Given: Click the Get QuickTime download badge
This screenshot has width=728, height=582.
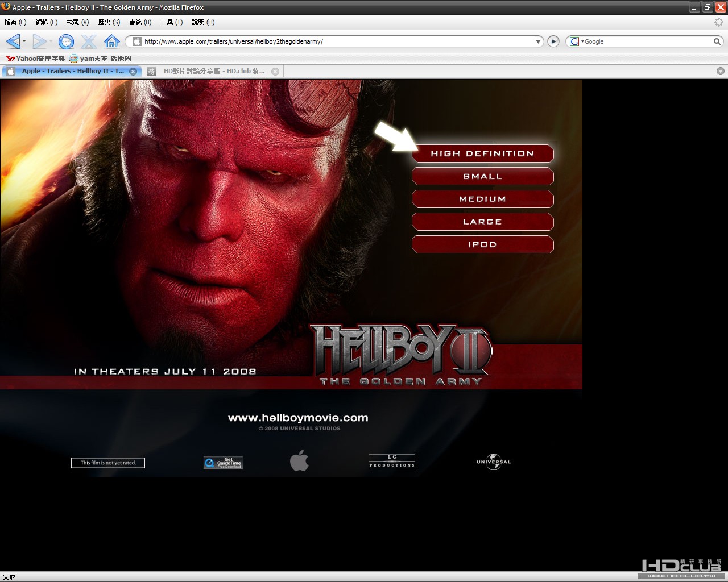Looking at the screenshot, I should pyautogui.click(x=223, y=463).
